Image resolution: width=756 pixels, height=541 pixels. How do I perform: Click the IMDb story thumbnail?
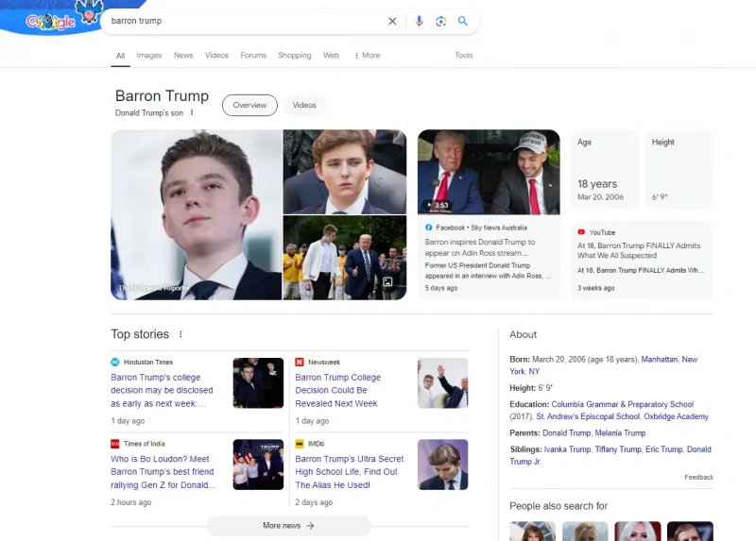[x=442, y=465]
